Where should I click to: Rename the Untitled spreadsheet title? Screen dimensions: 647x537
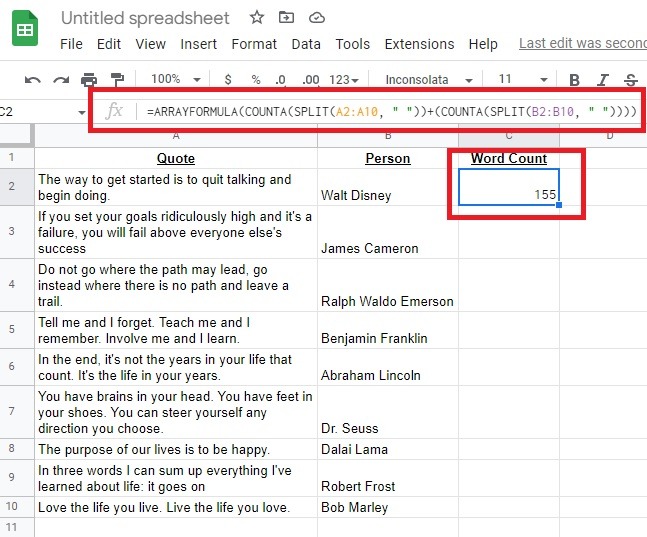[145, 18]
